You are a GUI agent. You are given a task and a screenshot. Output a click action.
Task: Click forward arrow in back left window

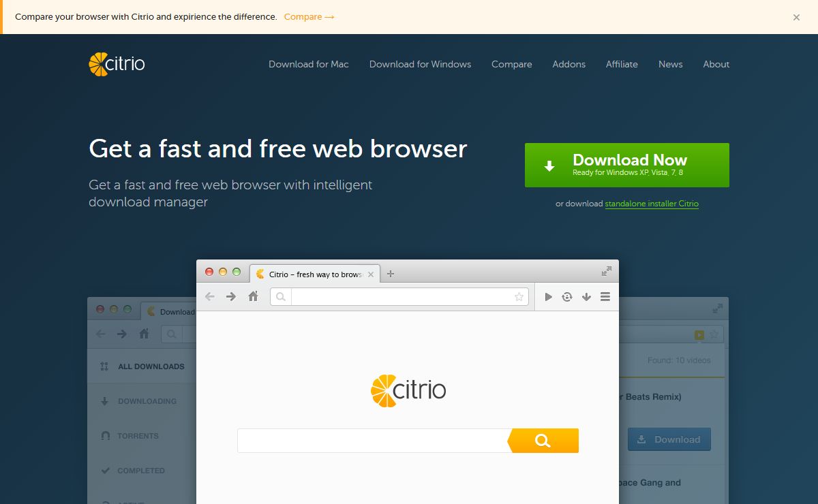(x=122, y=334)
